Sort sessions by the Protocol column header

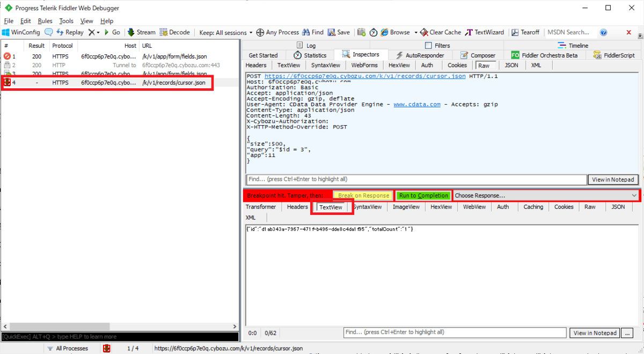pos(63,46)
